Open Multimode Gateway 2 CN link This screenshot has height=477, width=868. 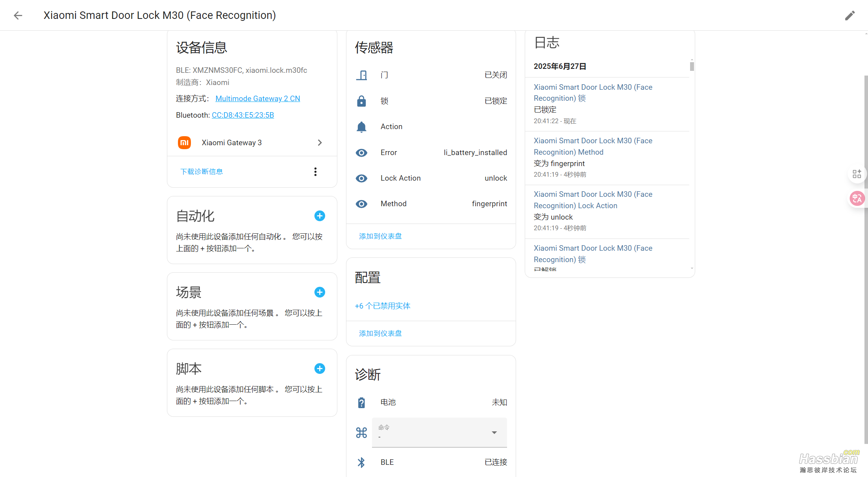point(258,98)
